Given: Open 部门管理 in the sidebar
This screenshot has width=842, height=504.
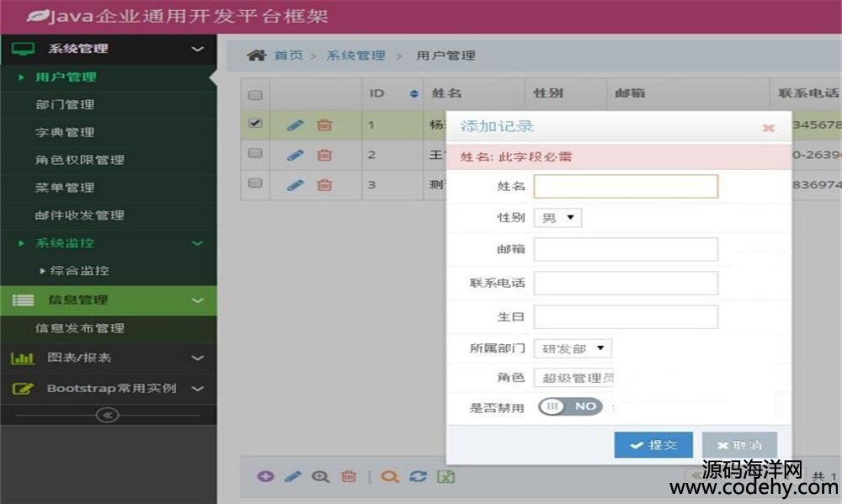Looking at the screenshot, I should 65,104.
